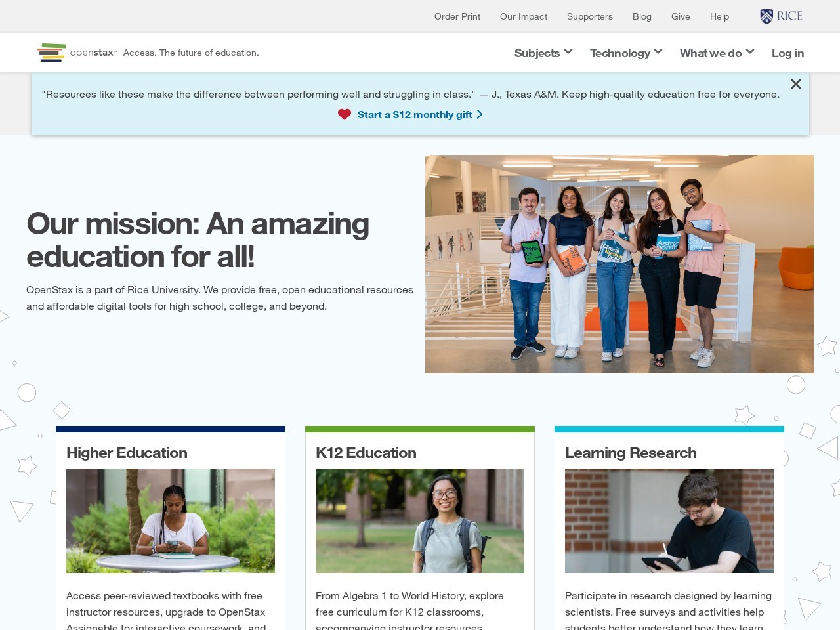Screen dimensions: 840x630
Task: Open the Learning Research card image
Action: click(669, 520)
